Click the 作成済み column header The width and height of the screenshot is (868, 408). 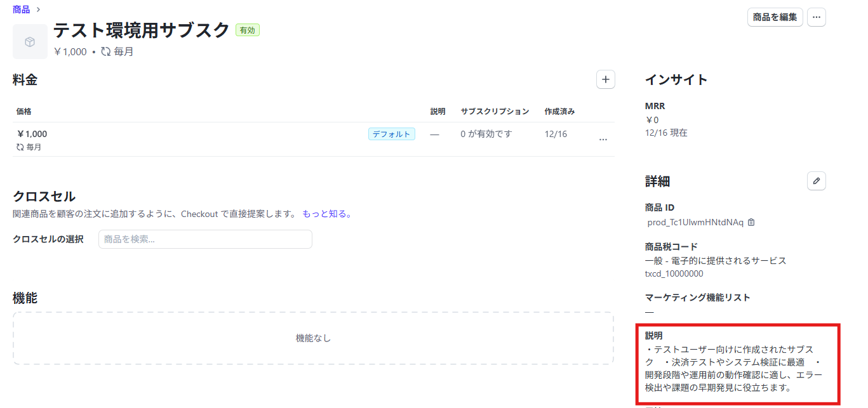pyautogui.click(x=559, y=112)
